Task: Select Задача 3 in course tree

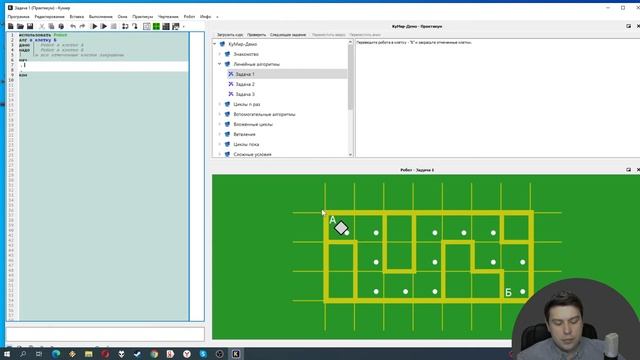Action: point(245,94)
